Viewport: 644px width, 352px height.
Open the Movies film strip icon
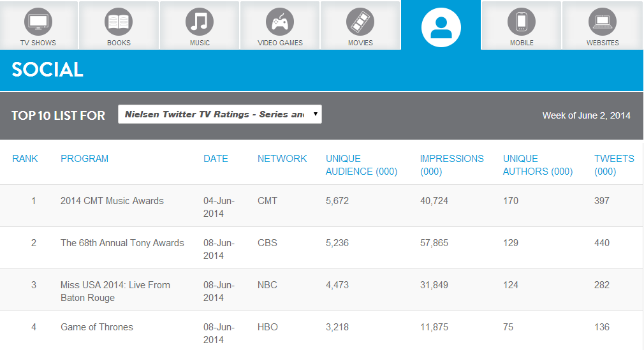click(x=360, y=22)
